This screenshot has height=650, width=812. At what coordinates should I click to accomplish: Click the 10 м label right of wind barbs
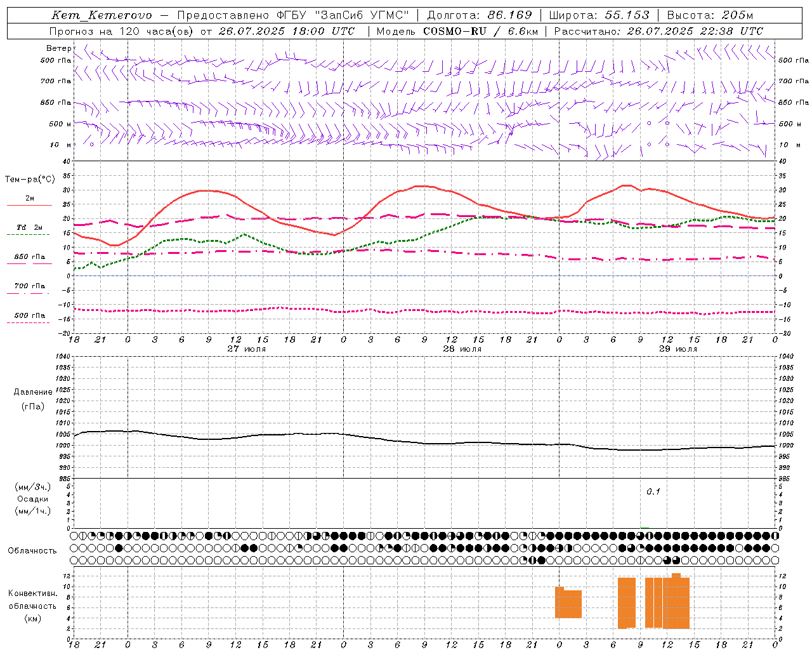[789, 145]
